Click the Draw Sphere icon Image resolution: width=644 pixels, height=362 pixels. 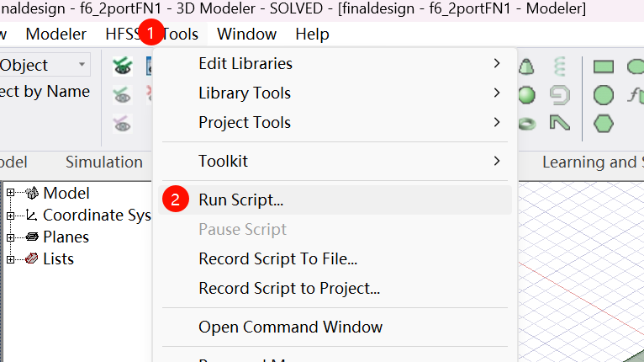[527, 94]
